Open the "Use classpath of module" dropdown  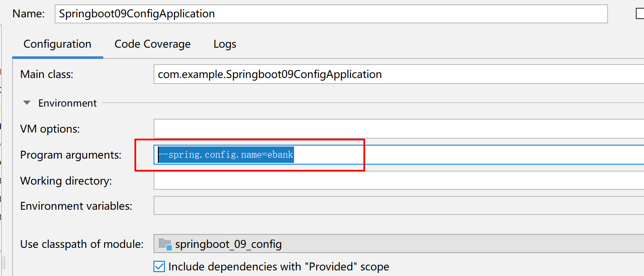399,244
